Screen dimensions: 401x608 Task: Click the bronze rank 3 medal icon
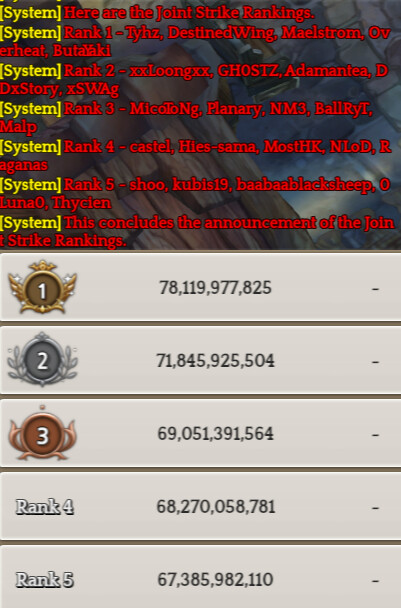click(42, 433)
